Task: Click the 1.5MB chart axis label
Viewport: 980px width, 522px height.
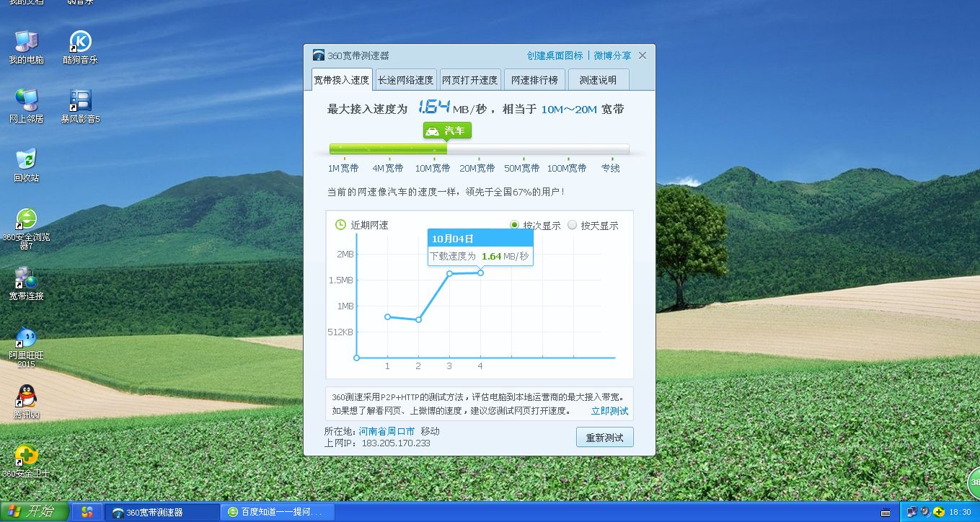Action: pos(342,280)
